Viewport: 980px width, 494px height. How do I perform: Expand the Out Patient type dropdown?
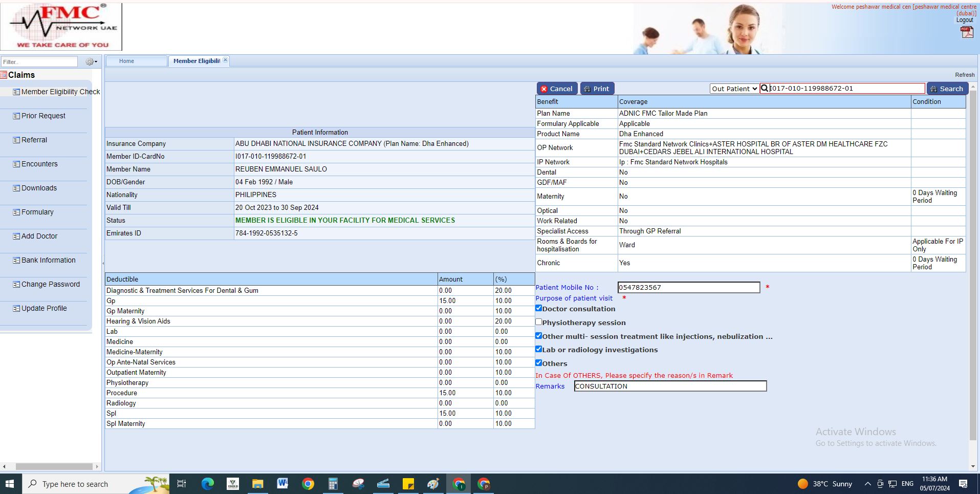[x=734, y=89]
